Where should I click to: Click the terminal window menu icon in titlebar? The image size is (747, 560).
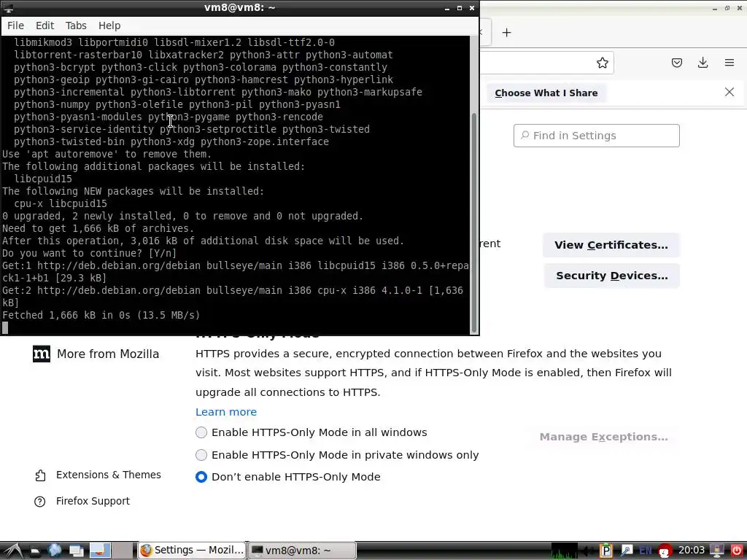8,7
